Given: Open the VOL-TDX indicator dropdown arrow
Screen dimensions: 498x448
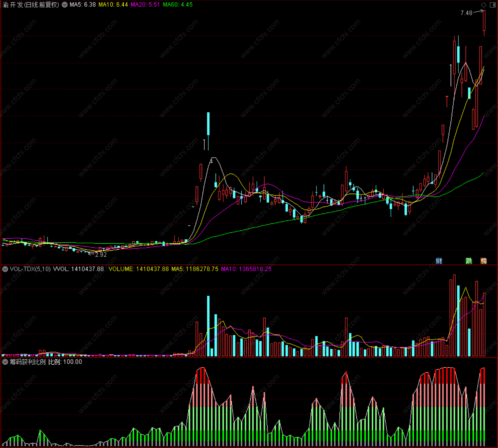Looking at the screenshot, I should click(x=5, y=269).
